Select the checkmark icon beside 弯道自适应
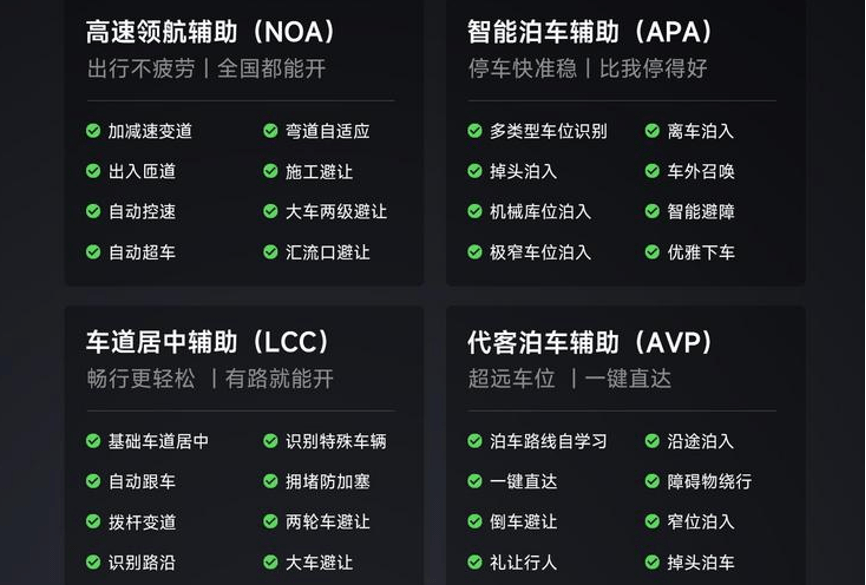The width and height of the screenshot is (866, 585). coord(271,131)
